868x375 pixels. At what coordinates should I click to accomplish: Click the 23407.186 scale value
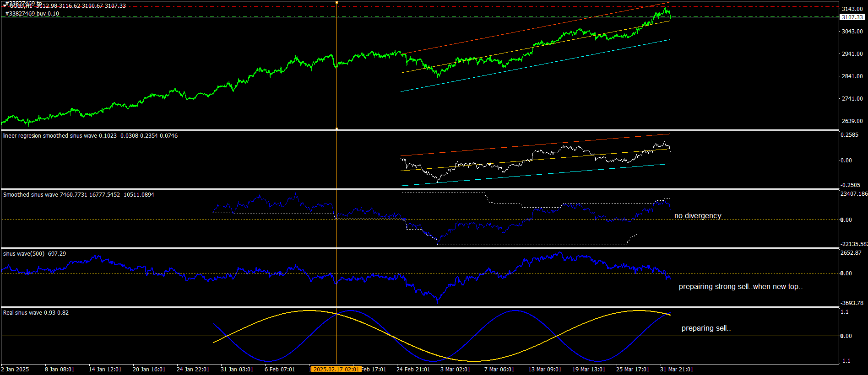854,194
